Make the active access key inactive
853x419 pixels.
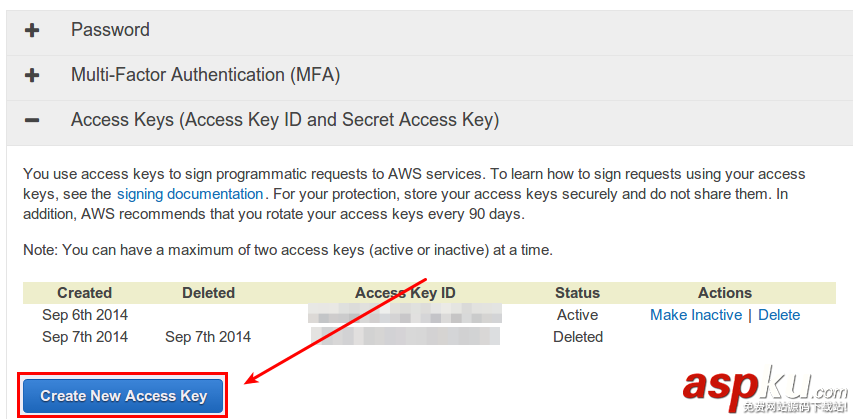click(x=695, y=315)
